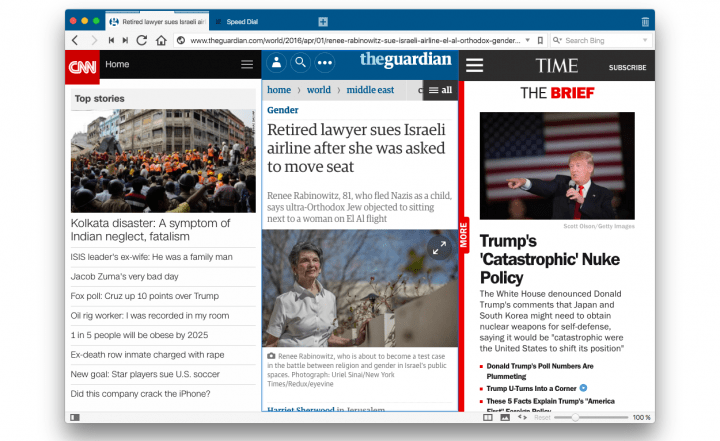Show site info globe icon
This screenshot has width=720, height=441.
(181, 40)
